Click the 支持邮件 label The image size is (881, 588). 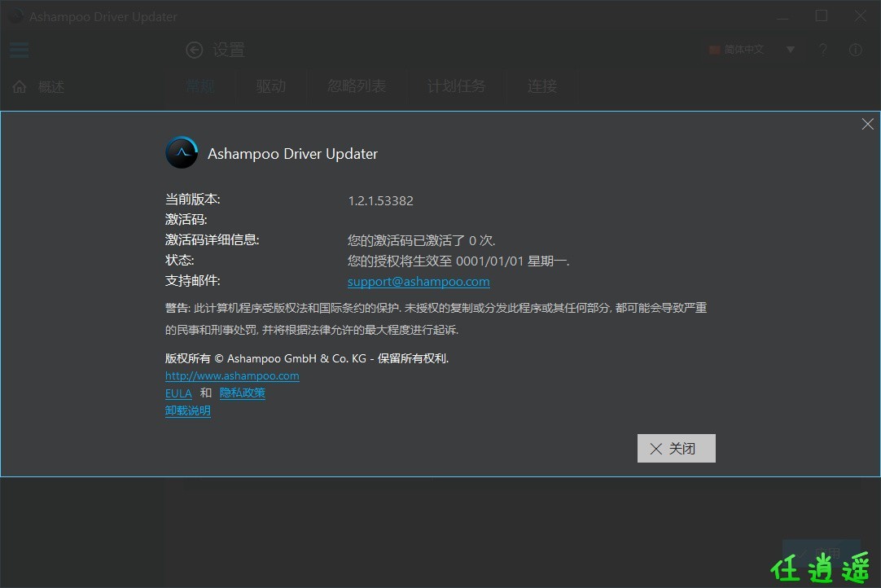[193, 280]
